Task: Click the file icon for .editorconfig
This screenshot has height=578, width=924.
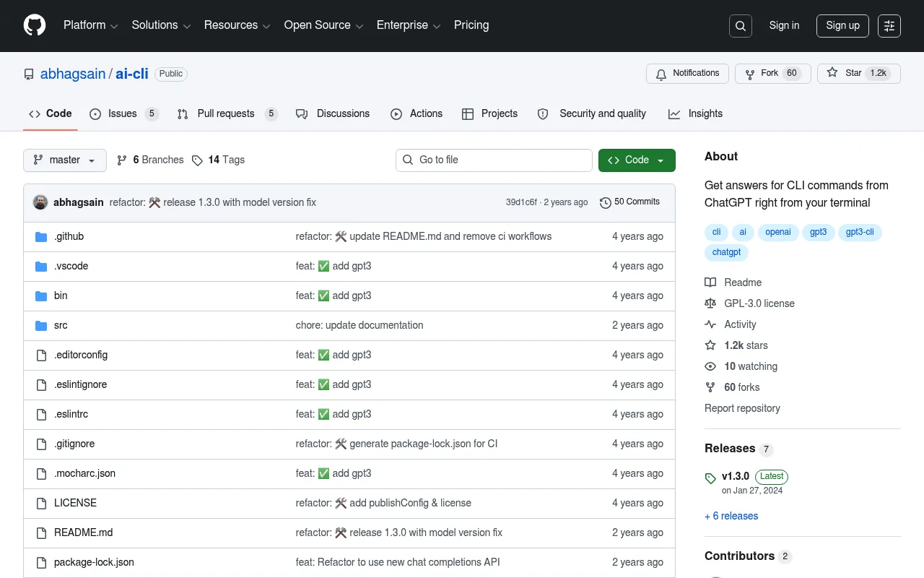Action: (41, 355)
